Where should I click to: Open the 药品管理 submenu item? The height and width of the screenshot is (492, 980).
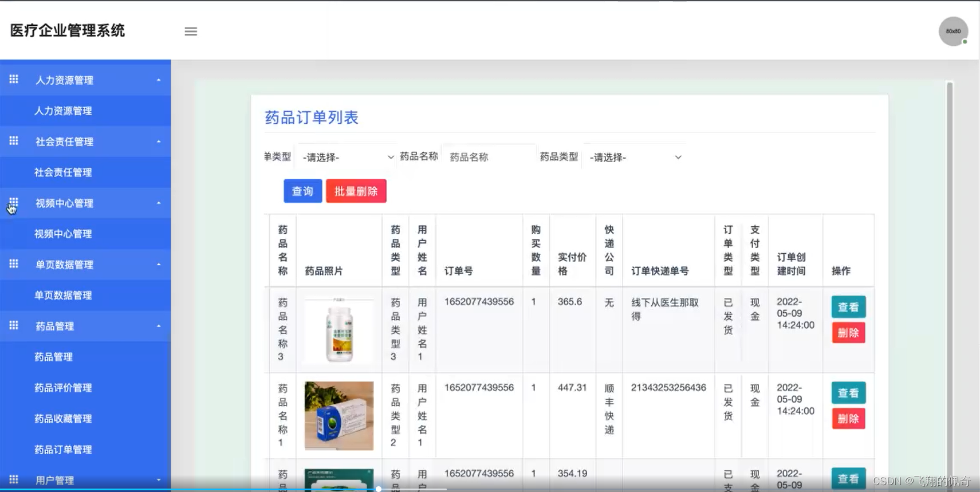tap(85, 357)
